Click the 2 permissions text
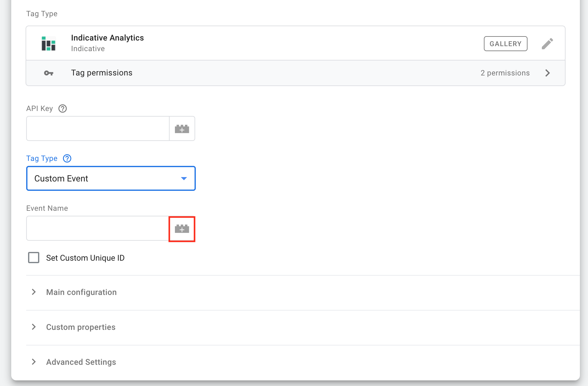Image resolution: width=588 pixels, height=386 pixels. pos(505,73)
